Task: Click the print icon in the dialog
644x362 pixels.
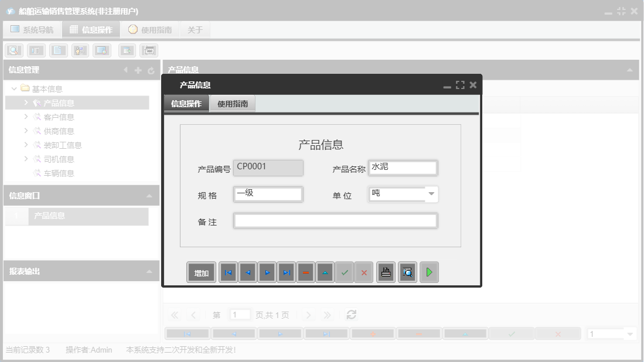Action: coord(385,272)
